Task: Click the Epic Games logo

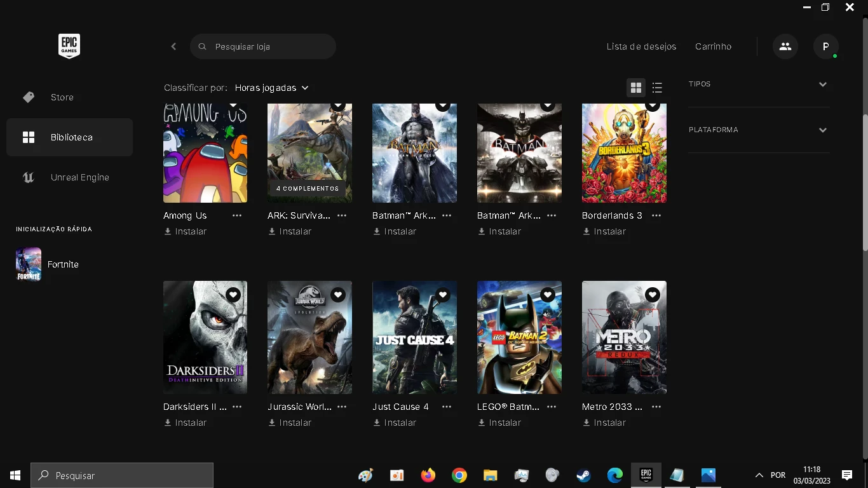Action: click(69, 46)
